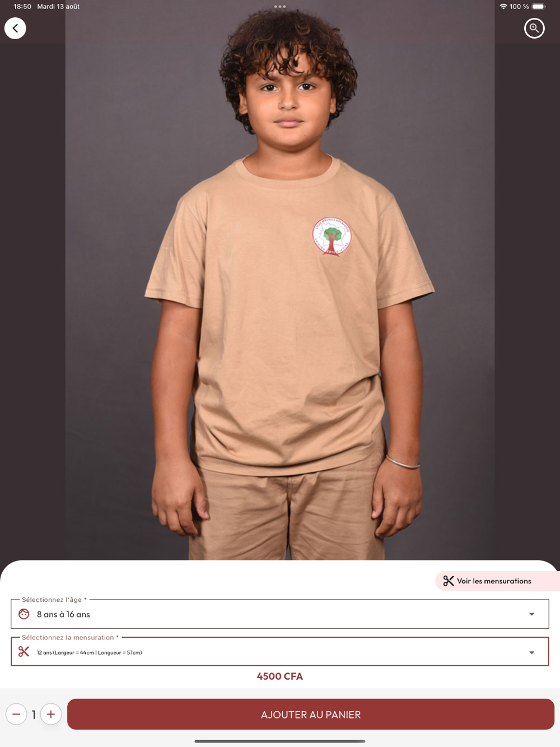Image resolution: width=560 pixels, height=747 pixels.
Task: Tap the back arrow button
Action: point(15,28)
